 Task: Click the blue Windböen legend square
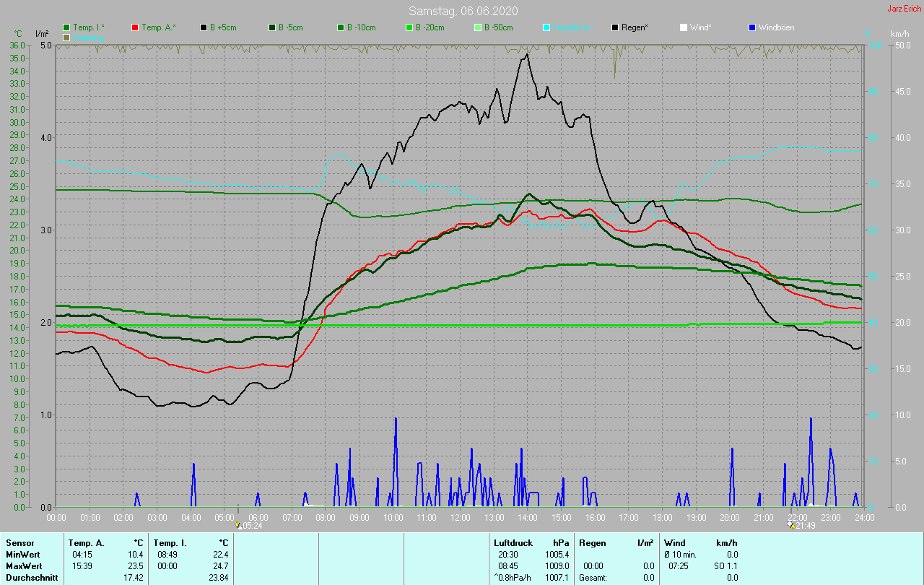(752, 27)
